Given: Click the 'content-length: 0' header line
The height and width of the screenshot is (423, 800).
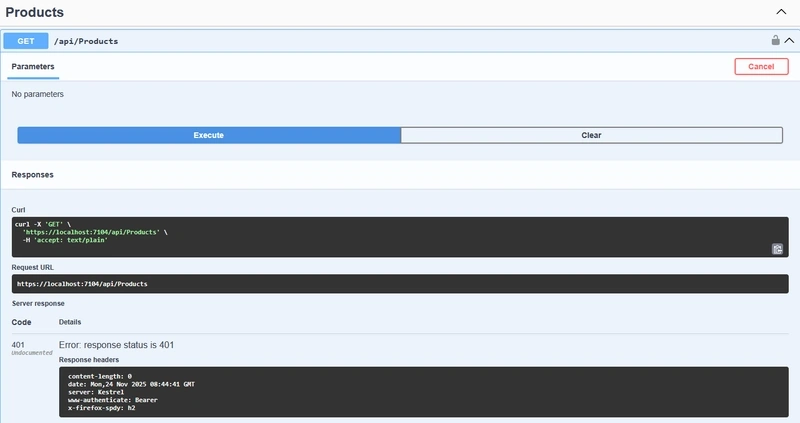Looking at the screenshot, I should click(x=99, y=376).
